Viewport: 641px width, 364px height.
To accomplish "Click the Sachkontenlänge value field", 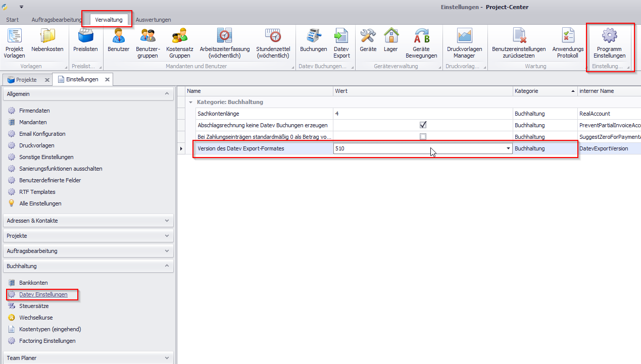I will coord(422,114).
